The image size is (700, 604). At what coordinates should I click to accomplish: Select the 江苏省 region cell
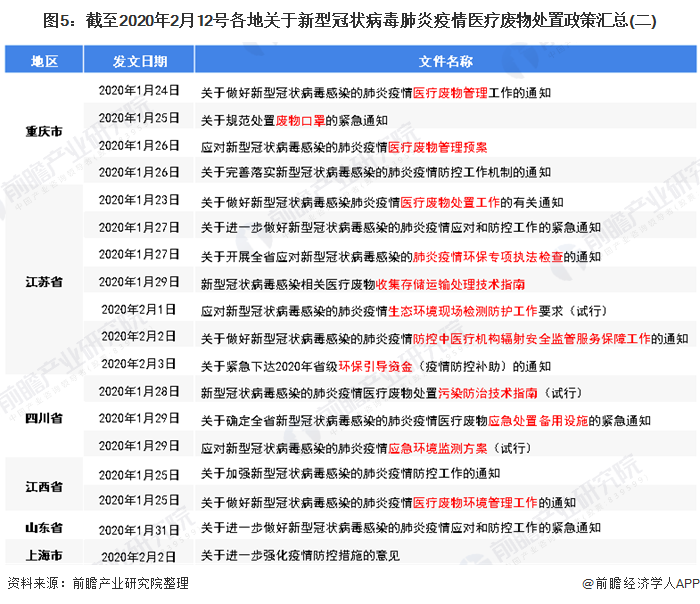44,282
